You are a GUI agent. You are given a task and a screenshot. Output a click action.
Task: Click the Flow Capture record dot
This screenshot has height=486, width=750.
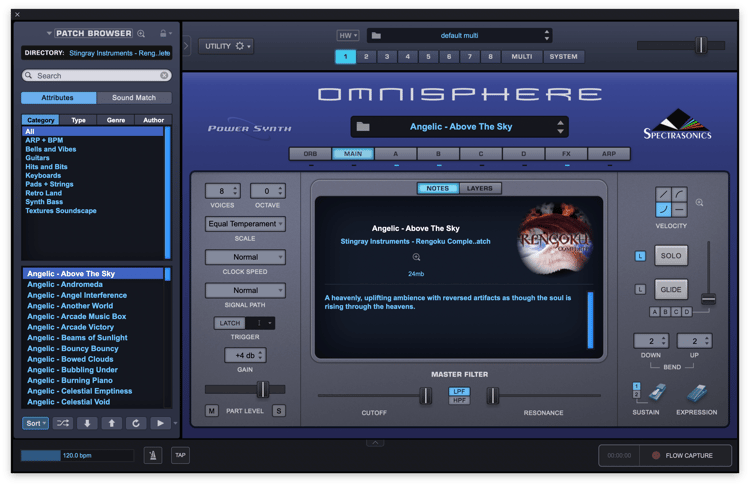(x=656, y=455)
